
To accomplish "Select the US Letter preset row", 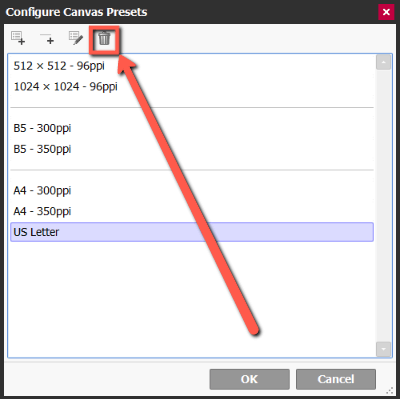I will pyautogui.click(x=192, y=232).
